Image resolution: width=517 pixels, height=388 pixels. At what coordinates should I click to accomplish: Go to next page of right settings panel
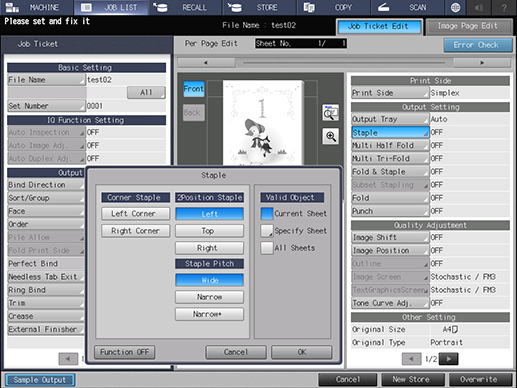coord(449,359)
